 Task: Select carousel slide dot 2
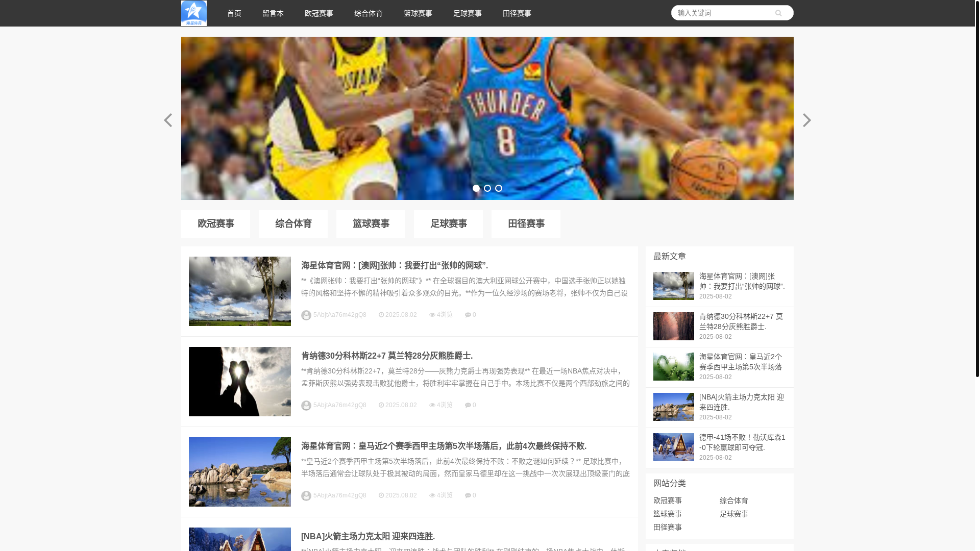pyautogui.click(x=487, y=188)
